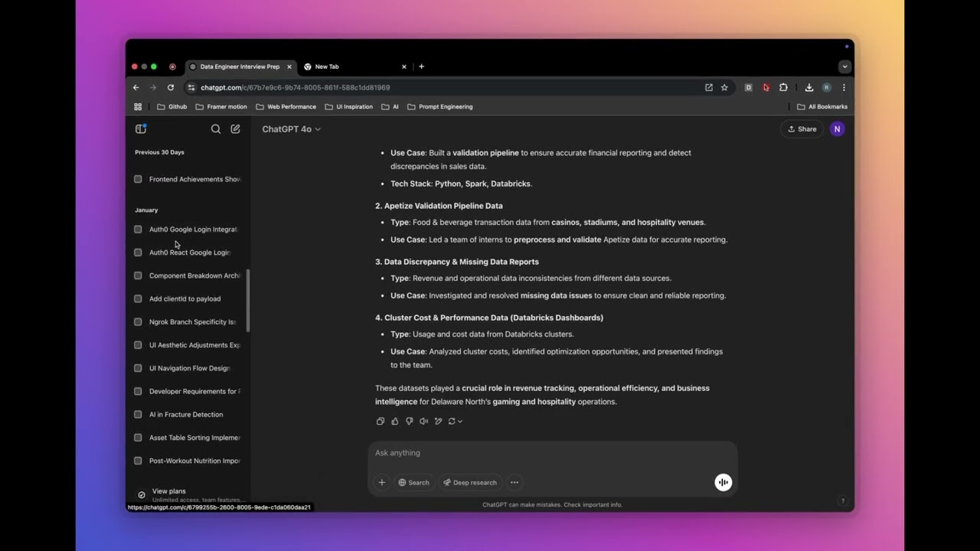Focus the Ask anything message field
This screenshot has width=980, height=551.
551,453
